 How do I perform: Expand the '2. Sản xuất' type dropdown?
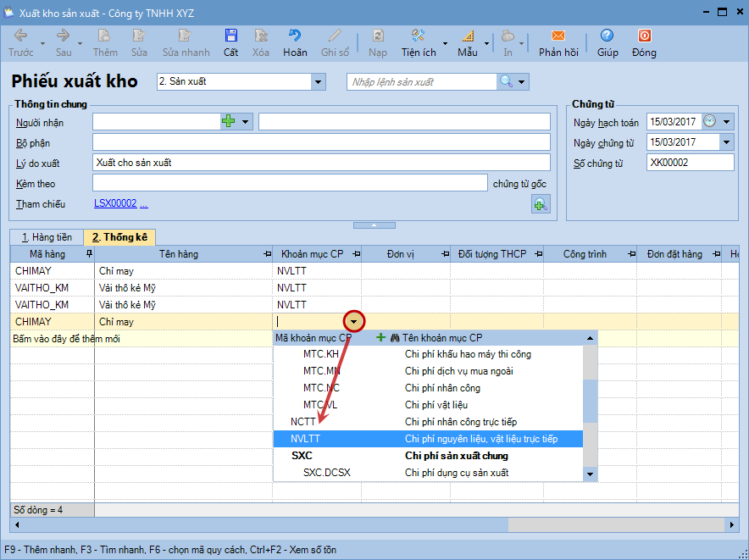[x=319, y=81]
